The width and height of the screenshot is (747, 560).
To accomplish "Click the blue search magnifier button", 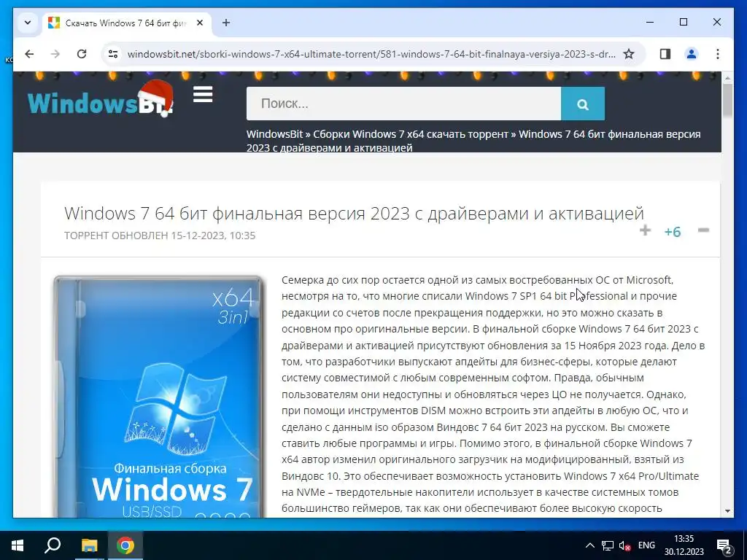I will (583, 104).
